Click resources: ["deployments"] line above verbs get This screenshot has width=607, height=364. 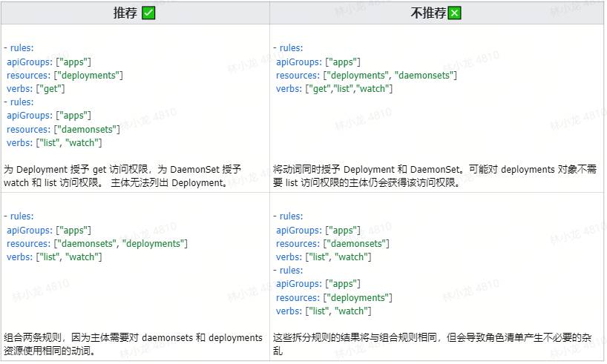coord(65,76)
